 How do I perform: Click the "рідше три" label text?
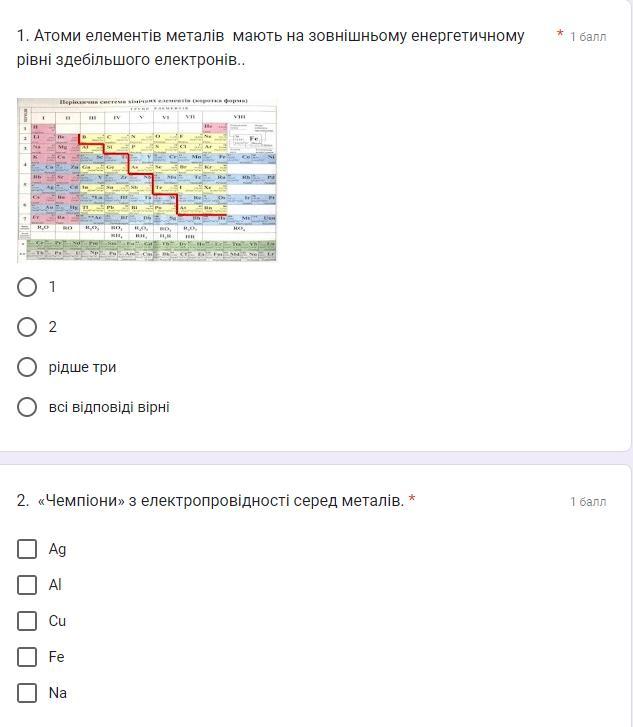point(82,367)
